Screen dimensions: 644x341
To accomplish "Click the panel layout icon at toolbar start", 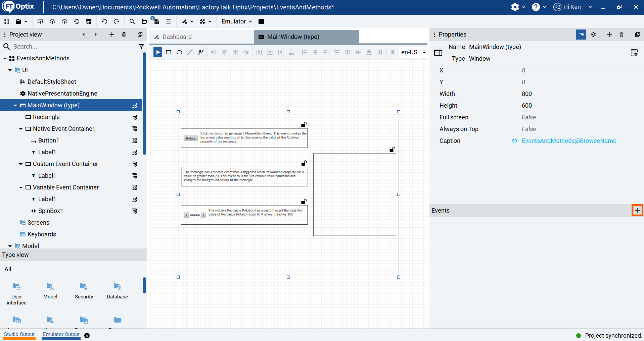I will pyautogui.click(x=6, y=21).
